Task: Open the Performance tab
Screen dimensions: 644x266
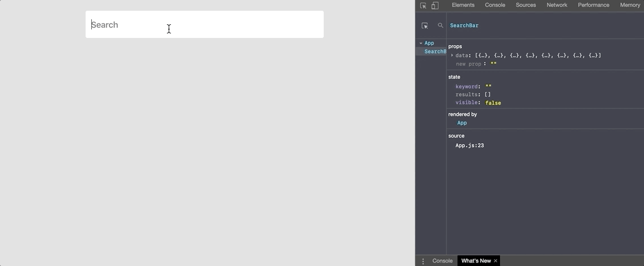Action: tap(594, 5)
